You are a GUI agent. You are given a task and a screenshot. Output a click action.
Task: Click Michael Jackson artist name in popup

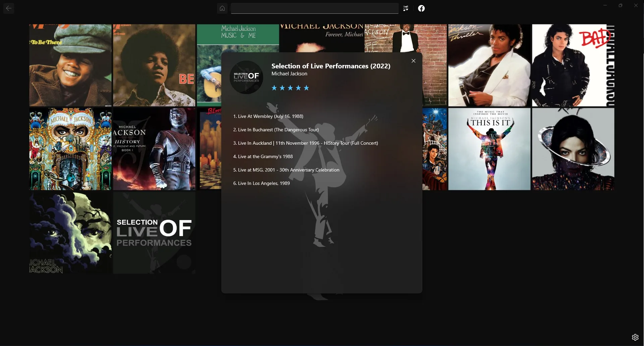289,74
